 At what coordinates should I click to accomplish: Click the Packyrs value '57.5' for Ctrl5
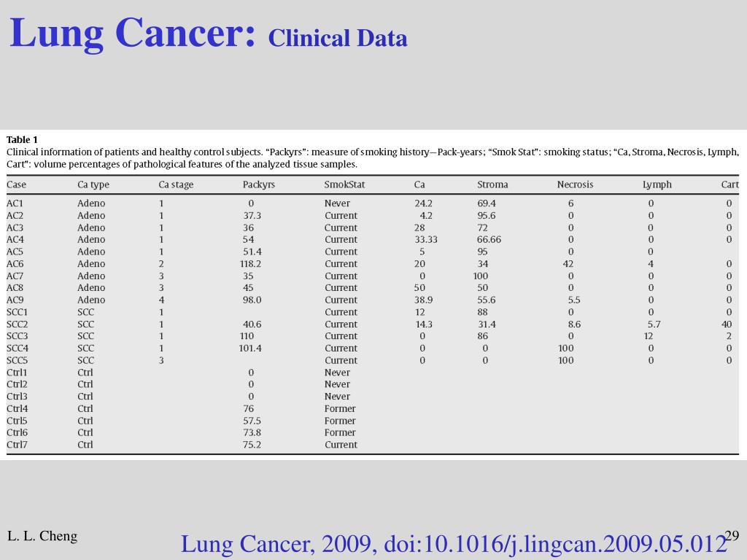coord(252,421)
